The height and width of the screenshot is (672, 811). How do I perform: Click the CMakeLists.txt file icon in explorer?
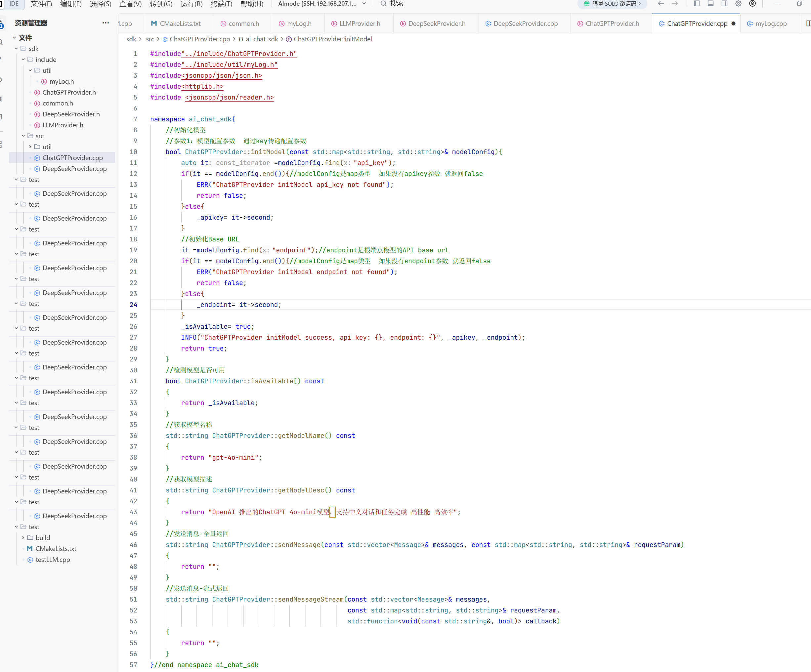(30, 548)
